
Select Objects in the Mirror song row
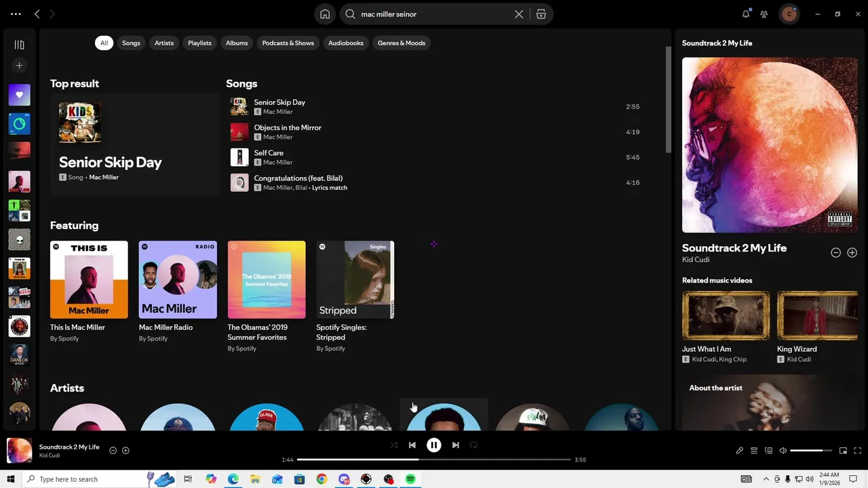click(435, 131)
